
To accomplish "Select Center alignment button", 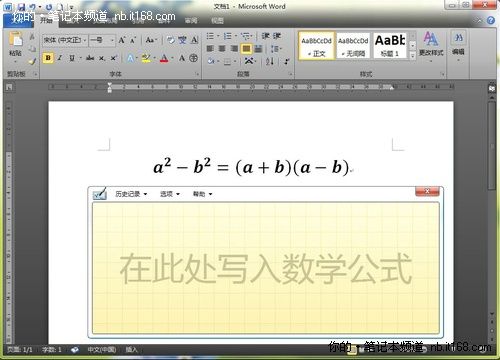I will [x=222, y=49].
